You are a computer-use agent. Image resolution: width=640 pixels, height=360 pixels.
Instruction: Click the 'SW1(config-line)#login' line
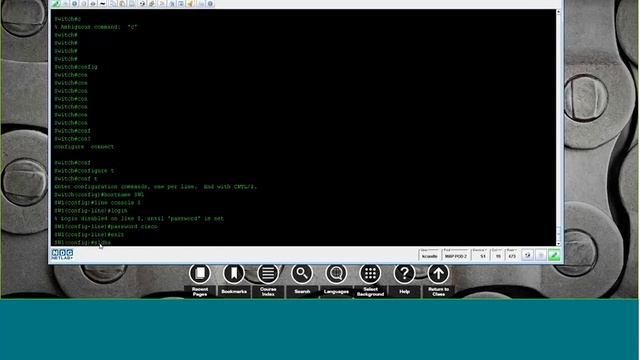(91, 211)
